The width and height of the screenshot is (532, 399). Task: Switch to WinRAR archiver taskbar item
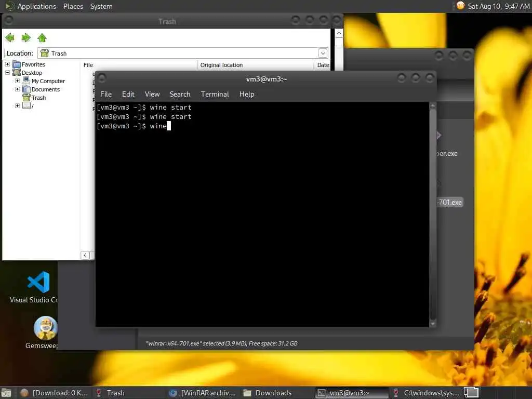tap(203, 393)
